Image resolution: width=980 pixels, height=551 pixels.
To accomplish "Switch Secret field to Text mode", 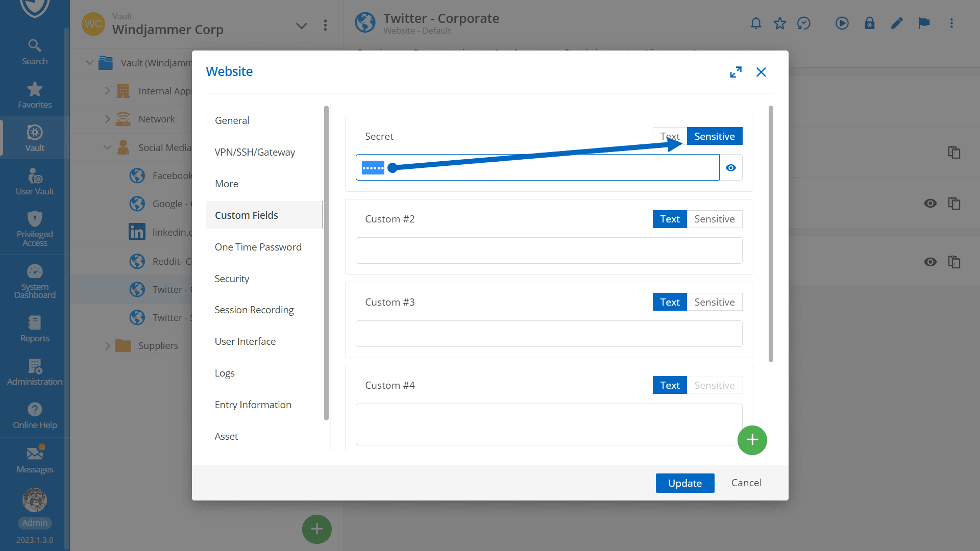I will click(670, 136).
